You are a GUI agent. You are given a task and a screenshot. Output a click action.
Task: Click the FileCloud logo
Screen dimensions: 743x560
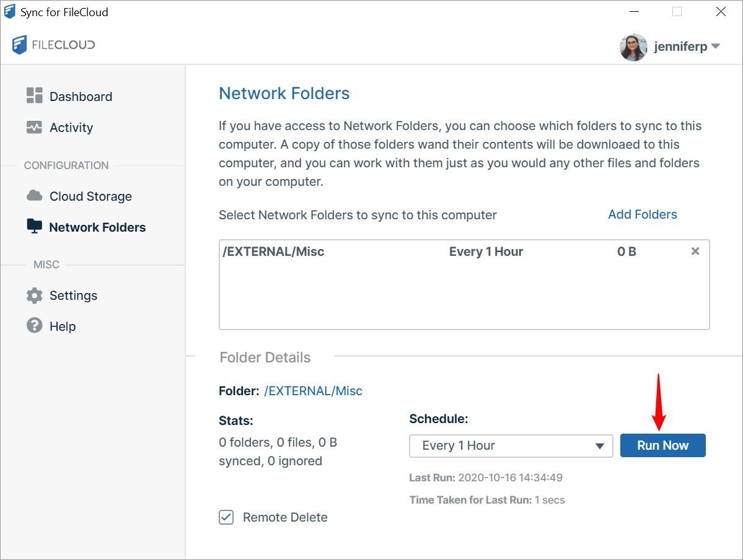coord(53,45)
